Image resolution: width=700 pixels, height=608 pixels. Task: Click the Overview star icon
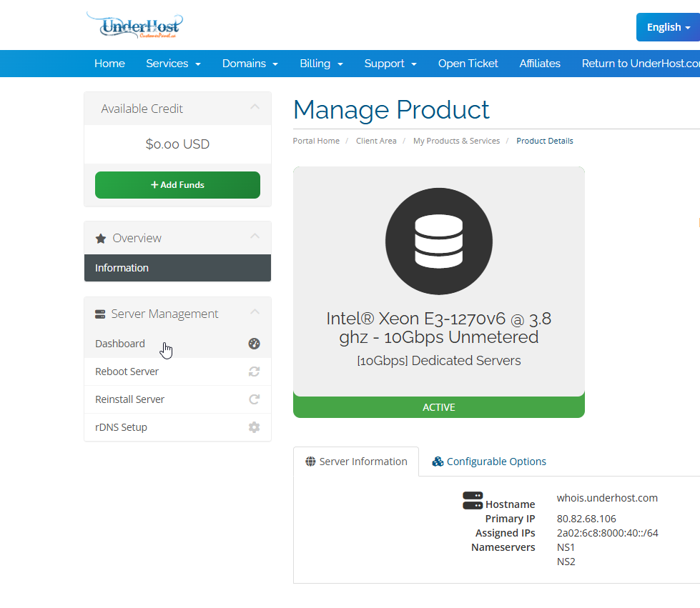click(101, 239)
